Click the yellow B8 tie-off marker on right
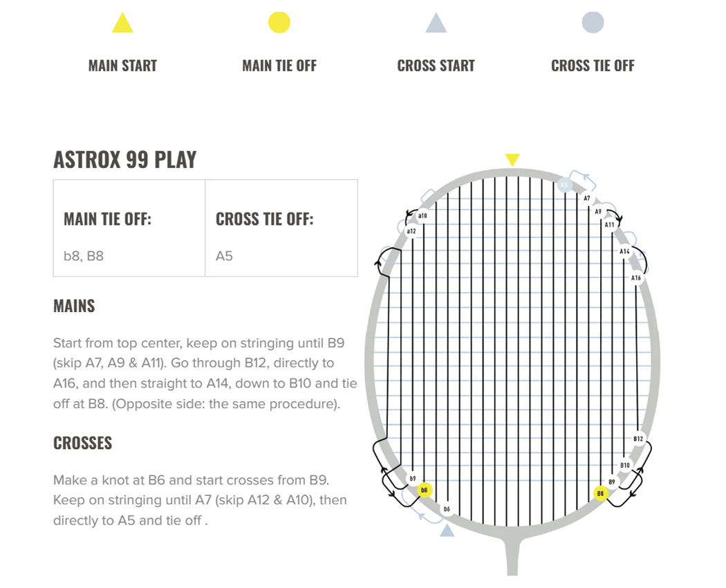Image resolution: width=726 pixels, height=588 pixels. click(x=601, y=493)
